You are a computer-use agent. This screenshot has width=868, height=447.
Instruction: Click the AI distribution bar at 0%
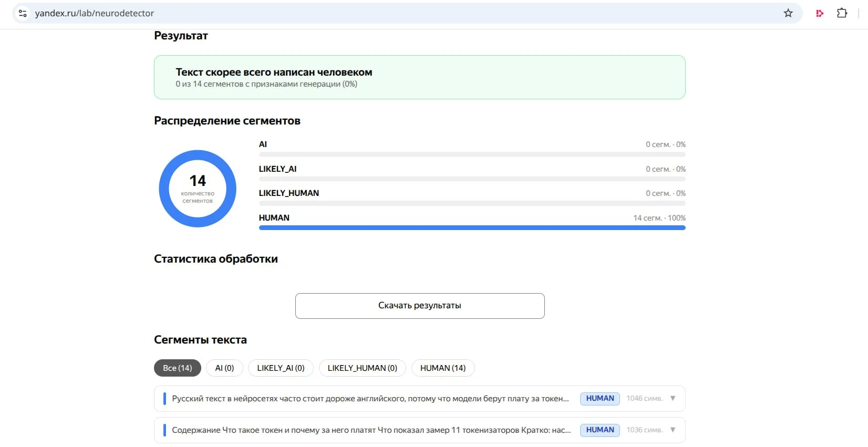[472, 154]
